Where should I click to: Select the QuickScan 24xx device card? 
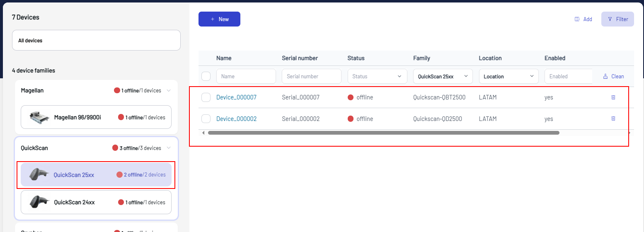pyautogui.click(x=96, y=202)
